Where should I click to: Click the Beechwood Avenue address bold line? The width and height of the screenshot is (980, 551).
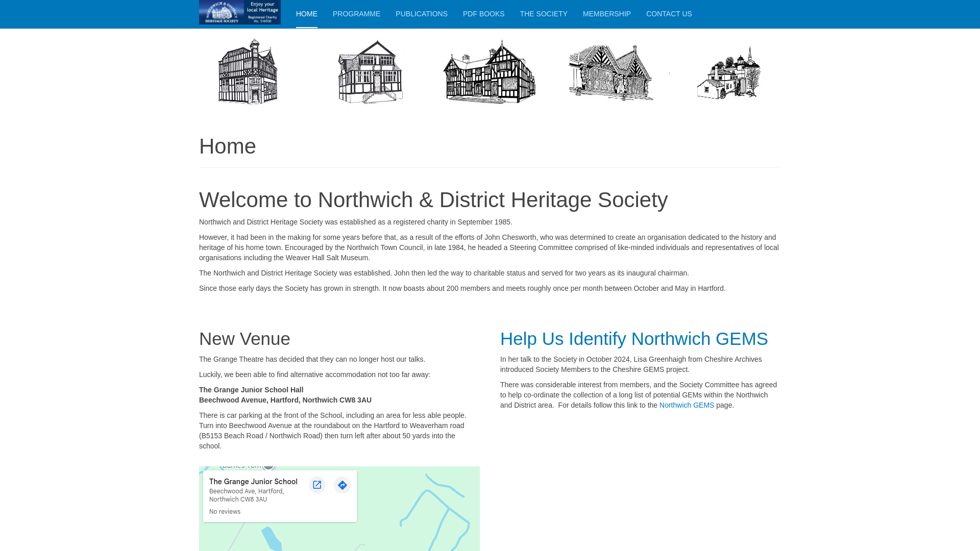click(x=285, y=400)
